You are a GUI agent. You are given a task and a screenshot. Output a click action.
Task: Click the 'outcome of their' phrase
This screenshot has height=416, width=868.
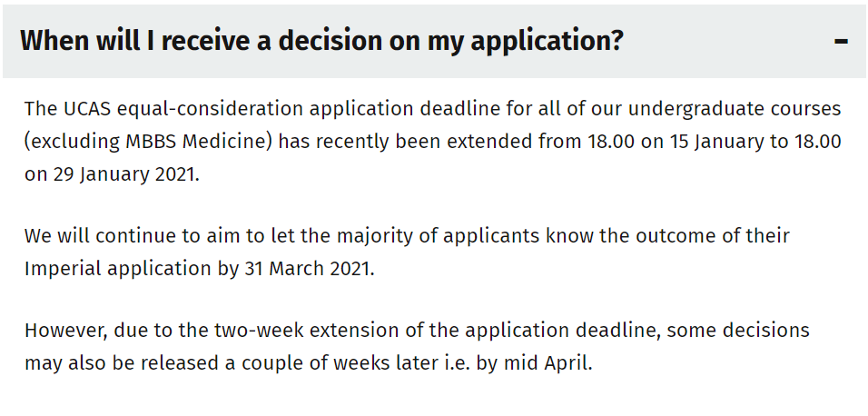[x=713, y=236]
